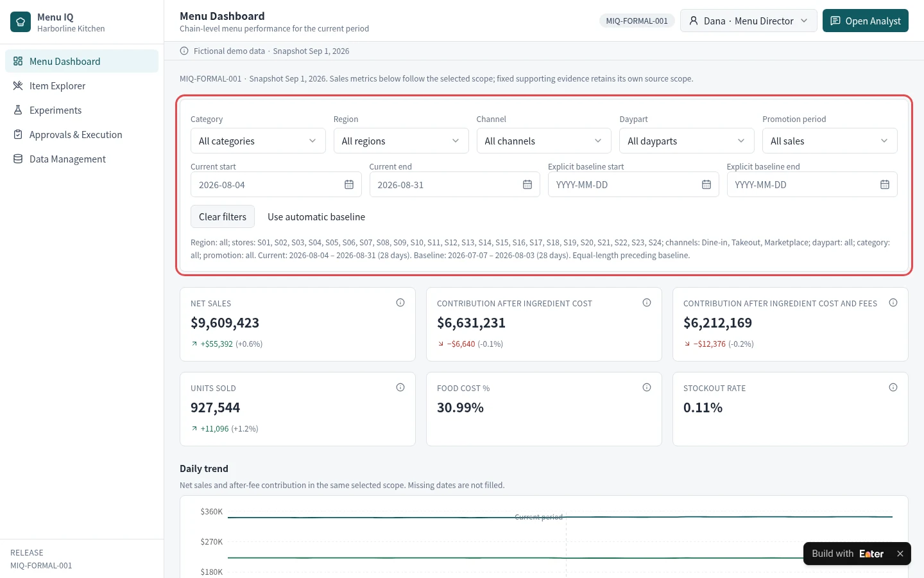Navigate to Experiments page
The image size is (924, 578).
[81, 110]
